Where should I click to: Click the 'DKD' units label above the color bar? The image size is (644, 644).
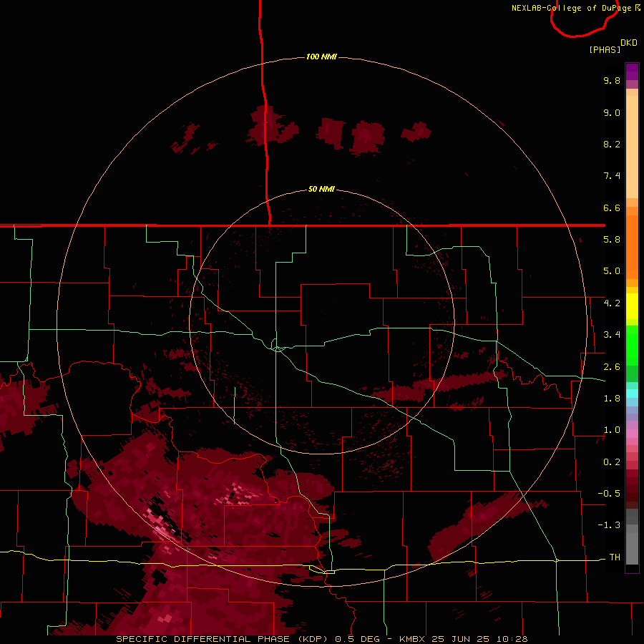[x=628, y=43]
